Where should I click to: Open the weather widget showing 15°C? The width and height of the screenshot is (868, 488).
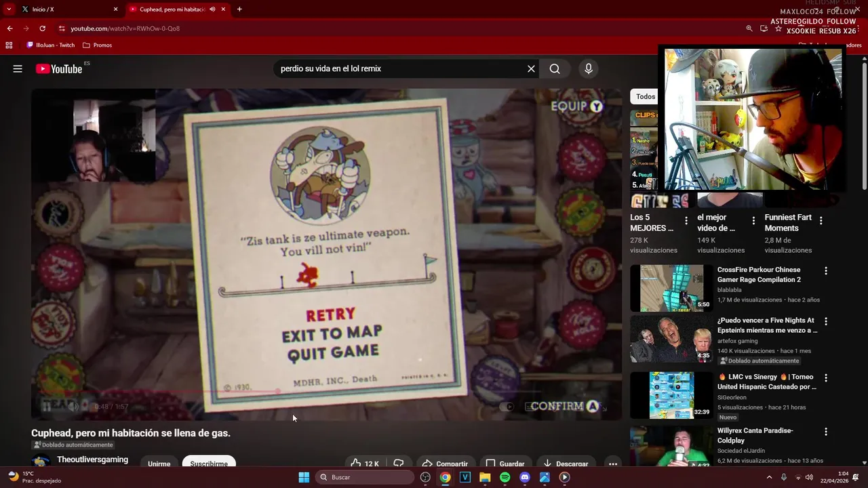[34, 477]
